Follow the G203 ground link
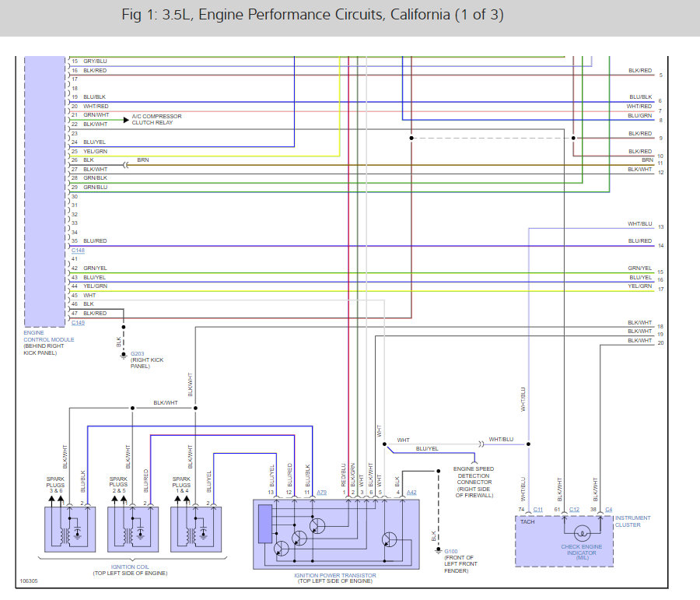Image resolution: width=700 pixels, height=600 pixels. pos(137,353)
